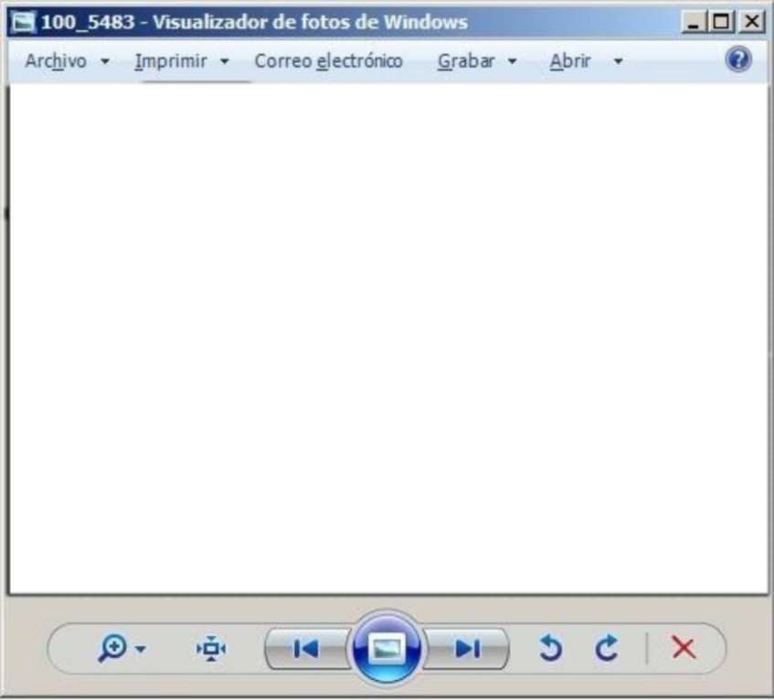Expand the Abrir dropdown arrow
774x700 pixels.
(x=618, y=62)
